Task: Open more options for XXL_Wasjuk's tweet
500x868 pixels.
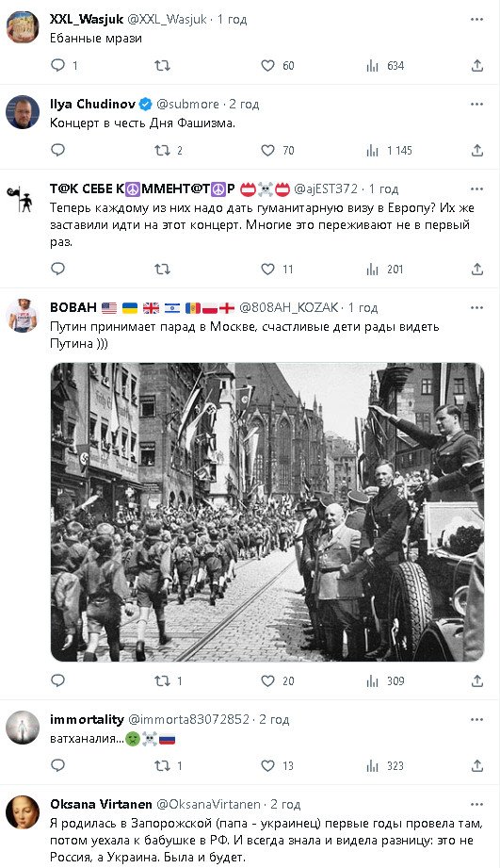Action: coord(476,20)
